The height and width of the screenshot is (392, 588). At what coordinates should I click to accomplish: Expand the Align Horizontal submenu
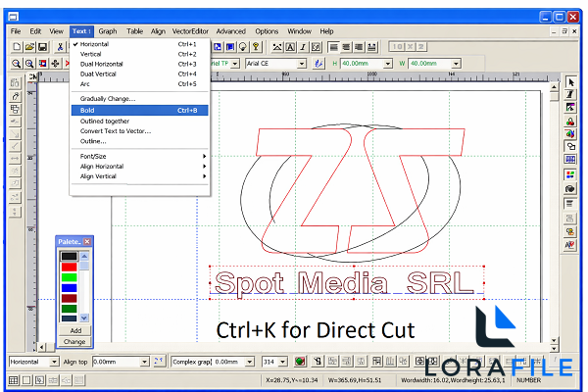(x=139, y=167)
